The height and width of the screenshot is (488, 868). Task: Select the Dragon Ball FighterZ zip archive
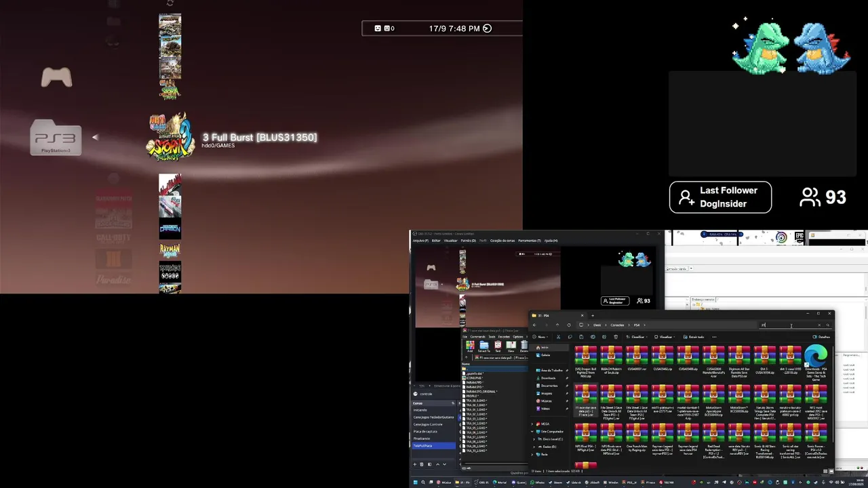pos(585,361)
